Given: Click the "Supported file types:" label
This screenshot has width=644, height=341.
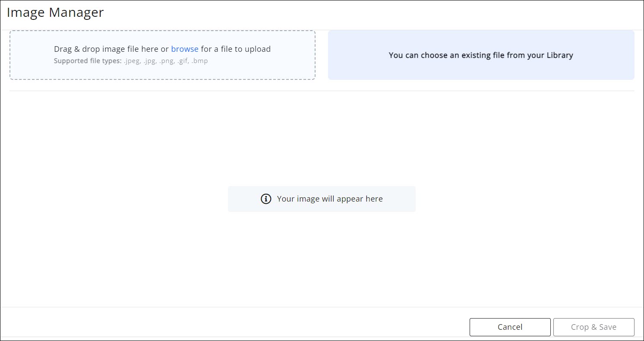Looking at the screenshot, I should [x=88, y=61].
